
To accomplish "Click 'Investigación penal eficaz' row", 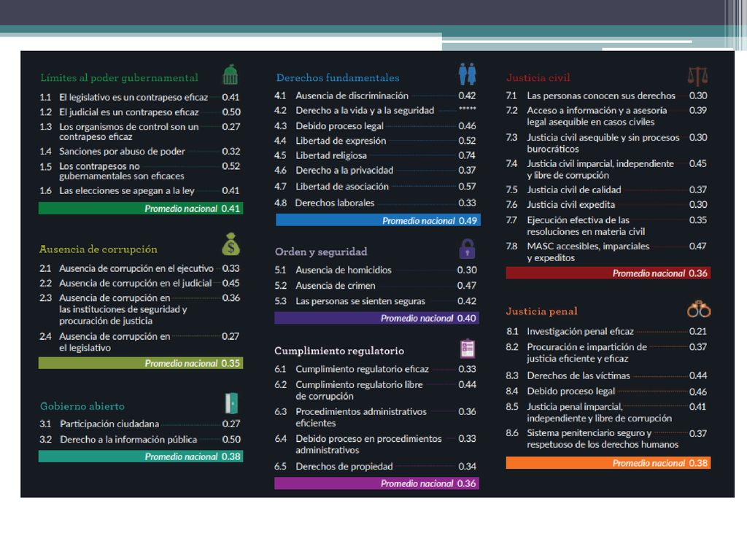I will click(606, 332).
